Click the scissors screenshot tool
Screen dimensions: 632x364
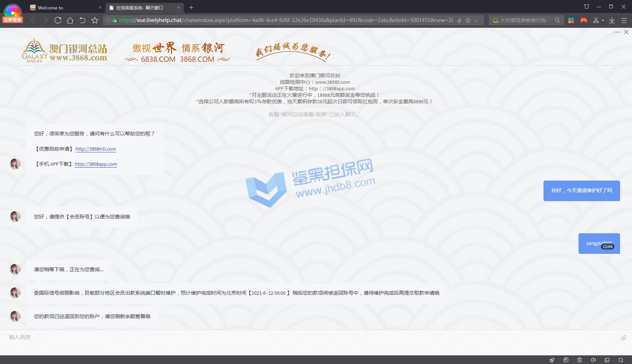pyautogui.click(x=596, y=20)
